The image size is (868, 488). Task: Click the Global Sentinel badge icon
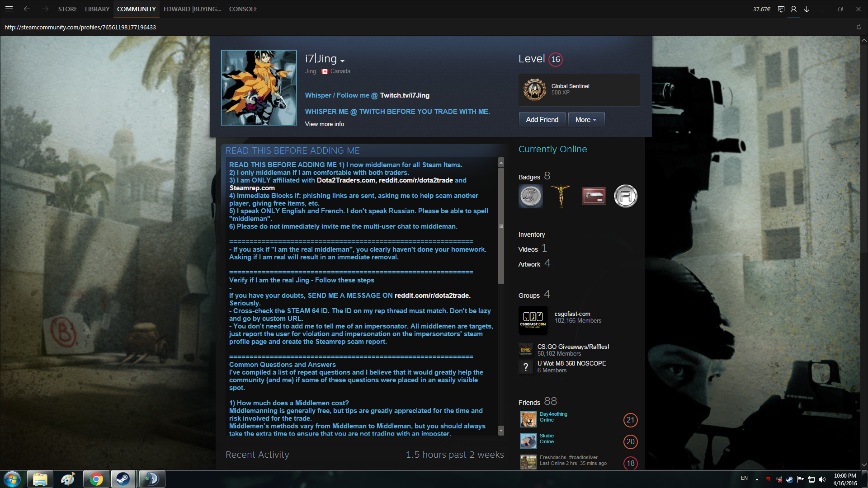click(x=534, y=89)
